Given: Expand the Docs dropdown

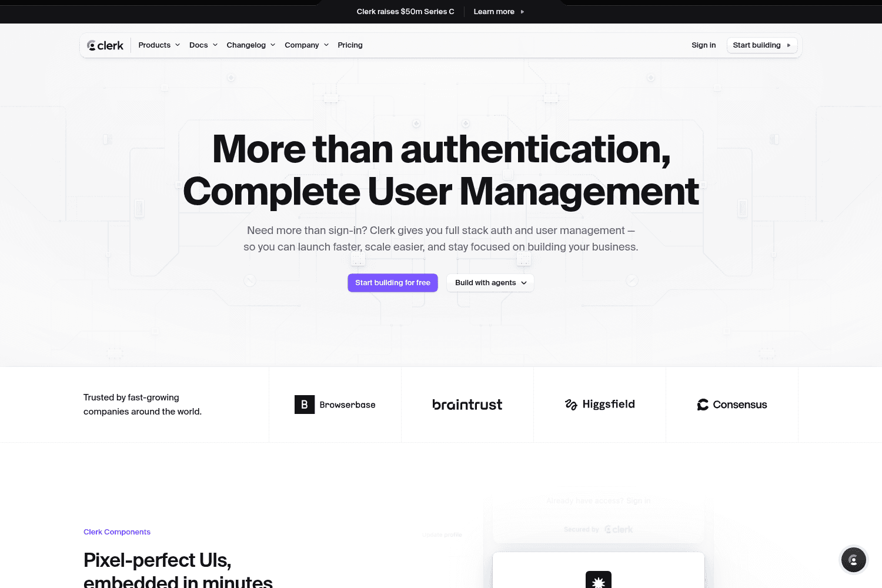Looking at the screenshot, I should 203,45.
